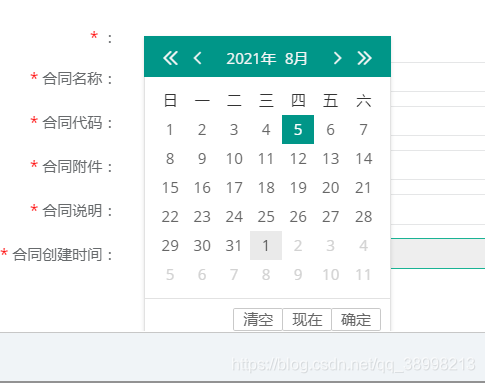
Task: Open month selector 8月
Action: (296, 59)
